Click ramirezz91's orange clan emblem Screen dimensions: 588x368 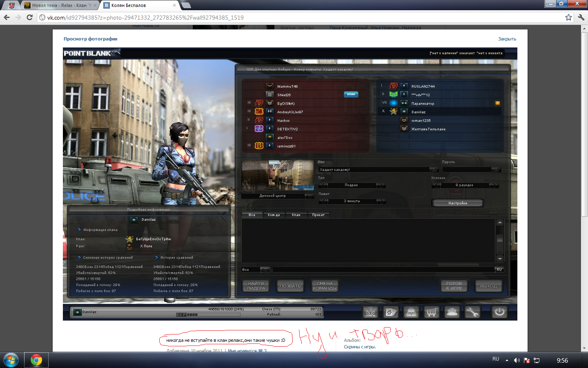[259, 146]
